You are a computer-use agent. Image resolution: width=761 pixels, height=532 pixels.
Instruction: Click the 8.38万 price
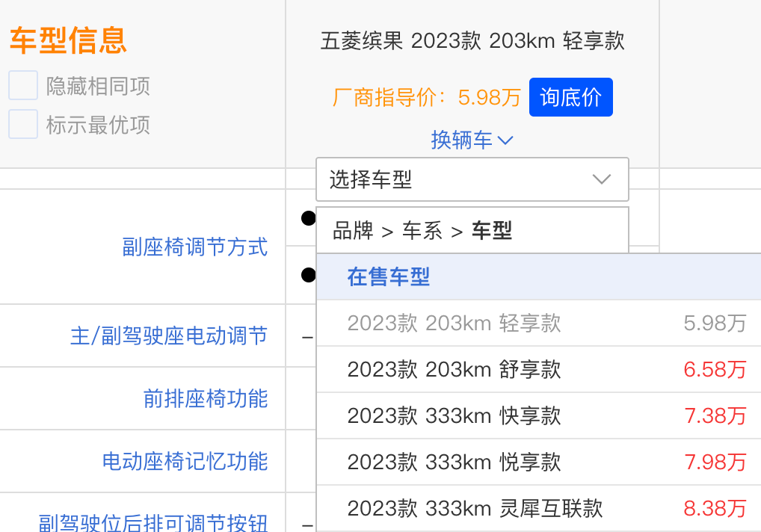click(715, 508)
